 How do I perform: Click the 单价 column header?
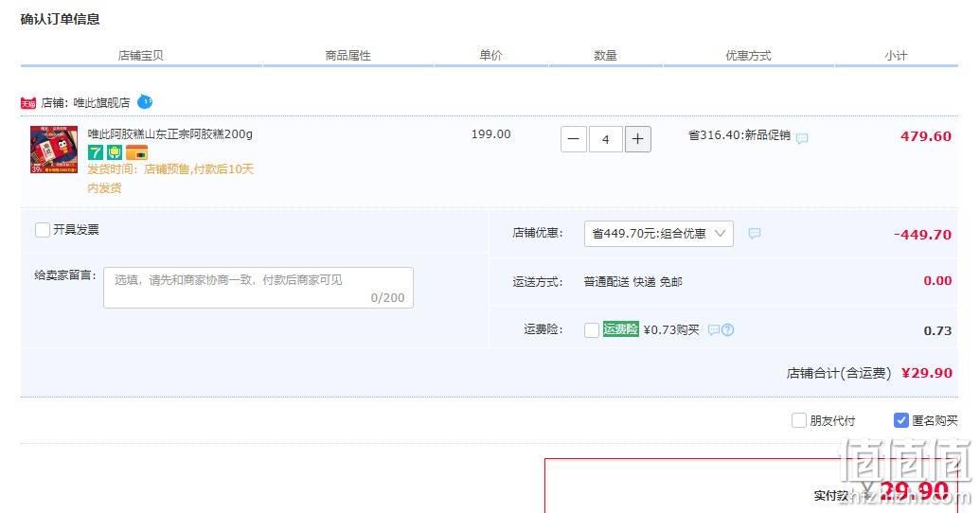pyautogui.click(x=490, y=56)
